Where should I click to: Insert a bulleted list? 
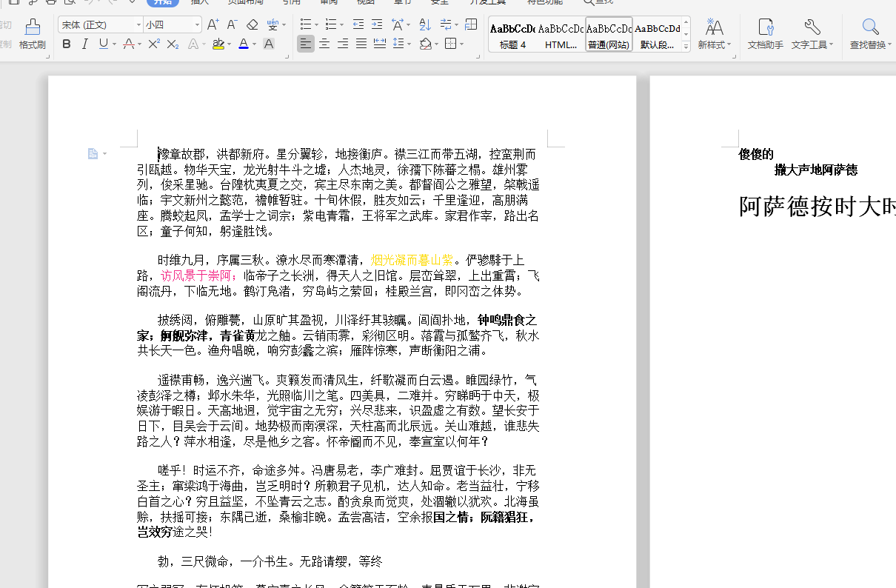click(x=305, y=25)
